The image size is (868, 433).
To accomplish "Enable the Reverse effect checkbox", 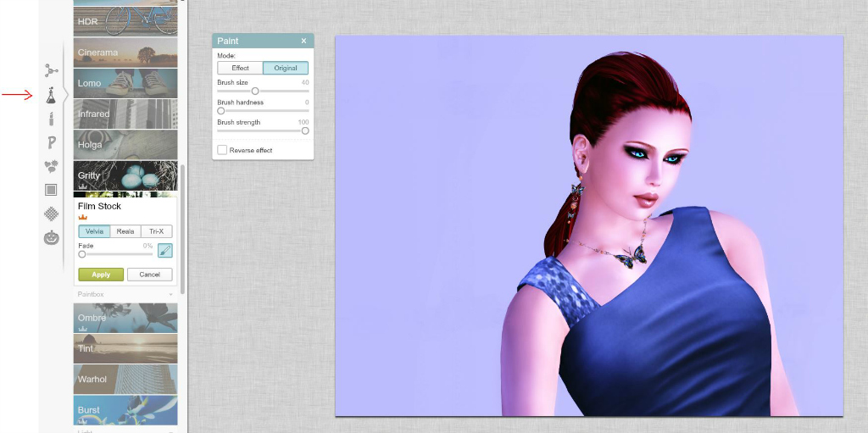I will pyautogui.click(x=222, y=150).
